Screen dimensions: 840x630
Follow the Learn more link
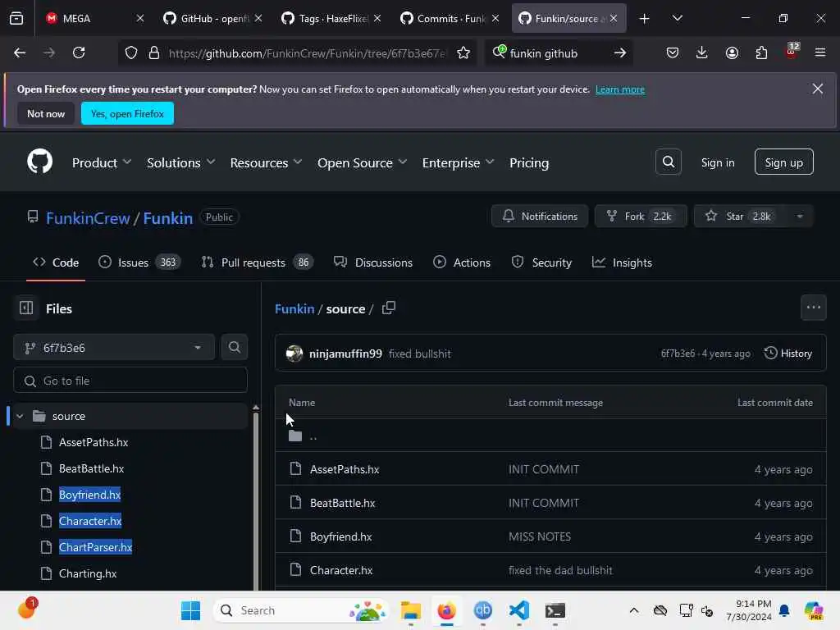(620, 89)
